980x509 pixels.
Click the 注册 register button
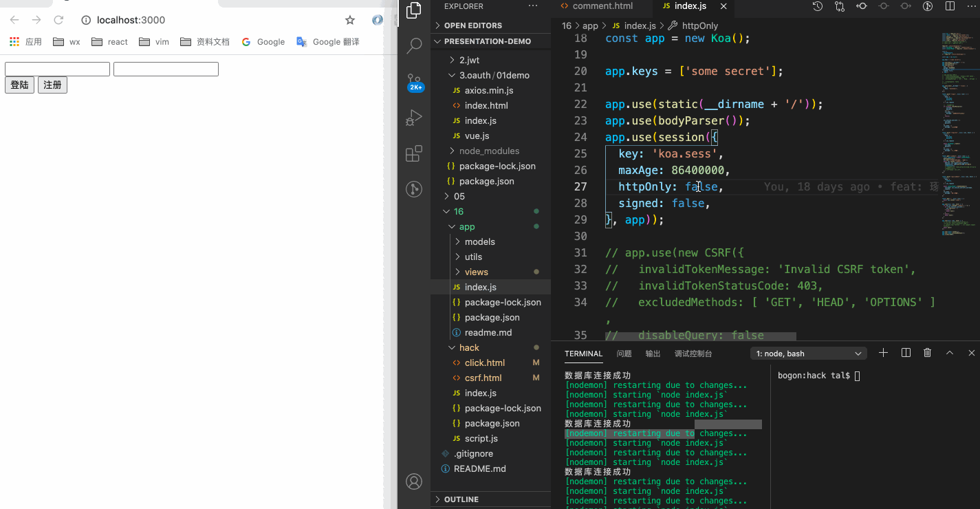(x=52, y=85)
